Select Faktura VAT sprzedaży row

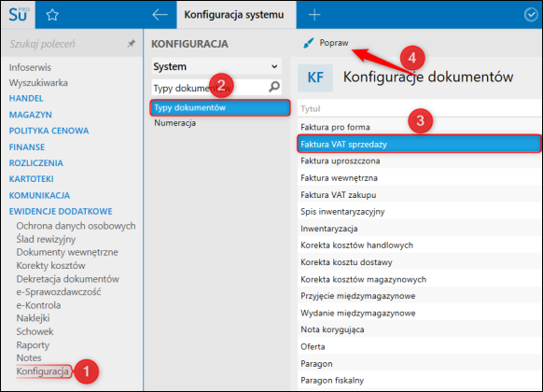coord(419,144)
